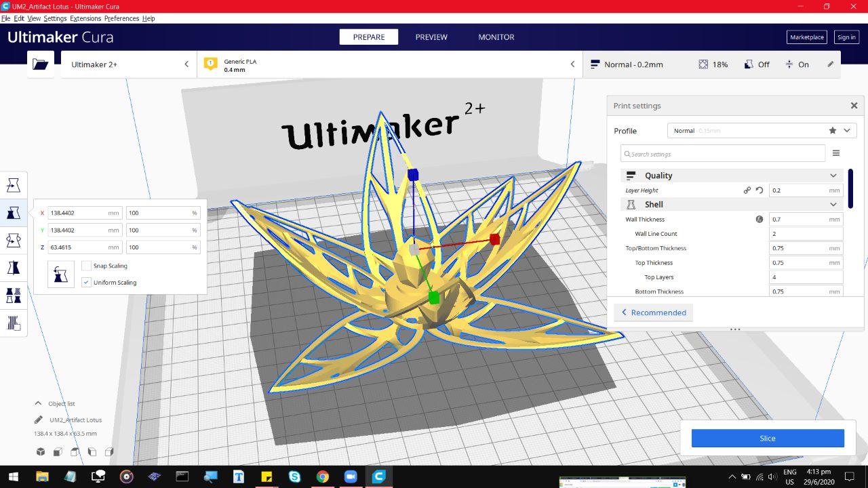The height and width of the screenshot is (488, 868).
Task: Click the function icon beside Wall Thickness
Action: [759, 219]
